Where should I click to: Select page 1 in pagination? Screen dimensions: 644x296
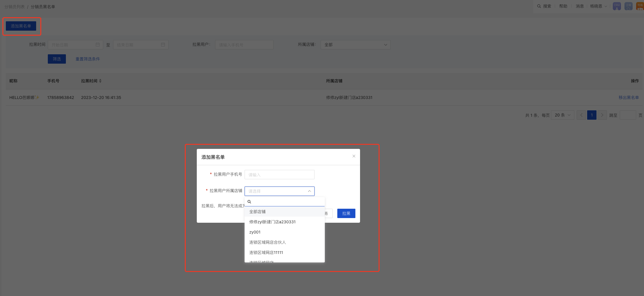pos(592,115)
